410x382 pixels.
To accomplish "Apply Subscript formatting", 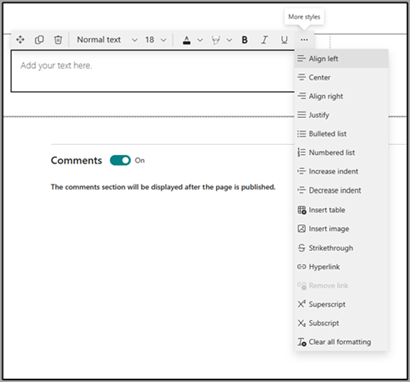I will point(341,323).
